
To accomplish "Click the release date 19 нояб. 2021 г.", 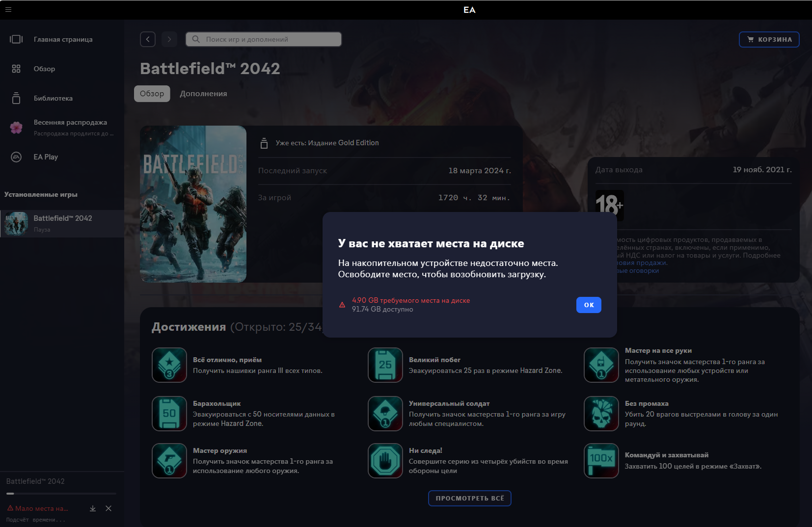I will tap(762, 170).
